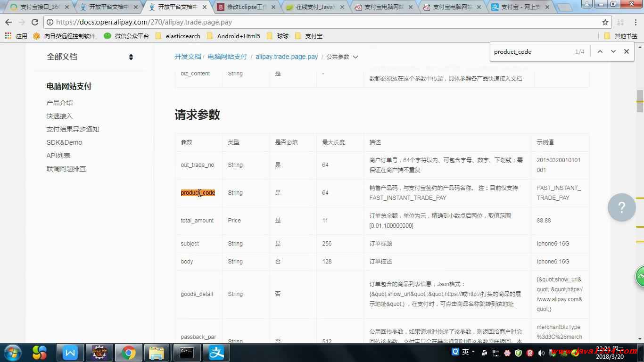Viewport: 644px width, 362px height.
Task: Open the 其他书签 folder
Action: click(621, 36)
